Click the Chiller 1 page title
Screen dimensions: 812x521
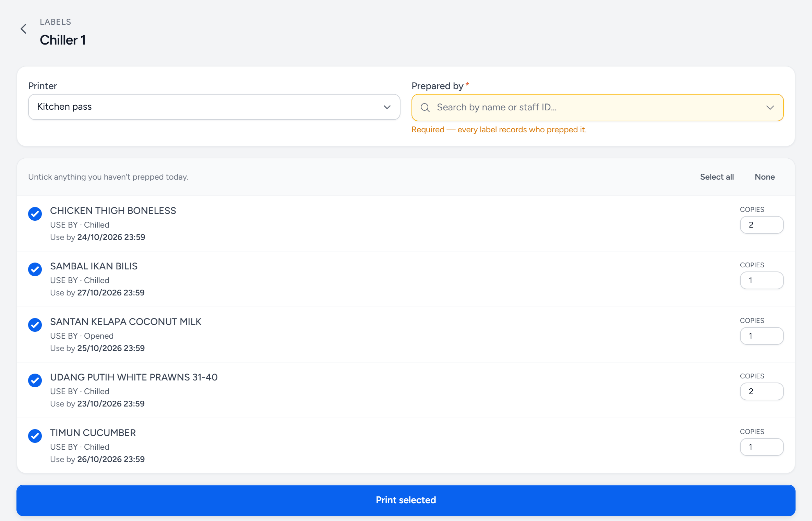point(63,40)
